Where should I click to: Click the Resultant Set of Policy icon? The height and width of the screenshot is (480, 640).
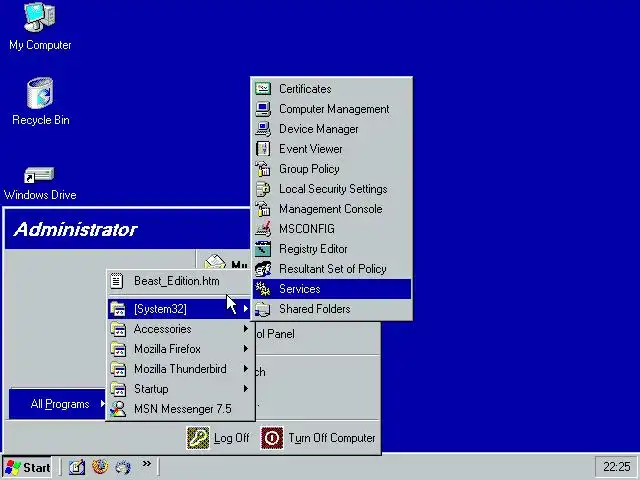click(263, 269)
